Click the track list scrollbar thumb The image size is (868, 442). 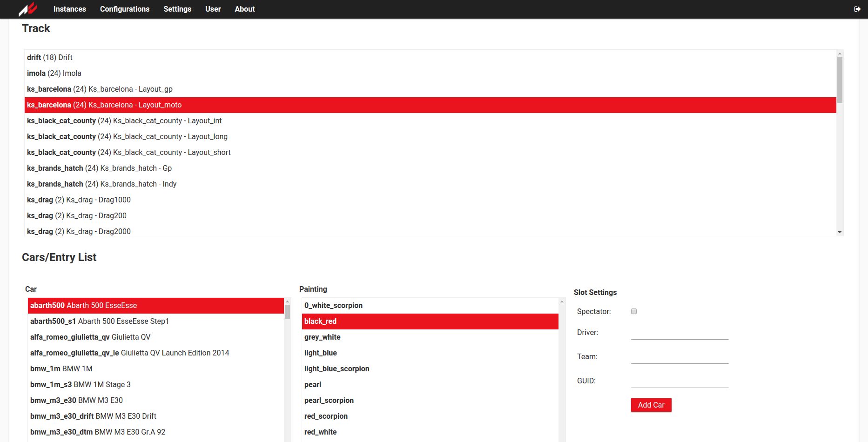click(840, 80)
